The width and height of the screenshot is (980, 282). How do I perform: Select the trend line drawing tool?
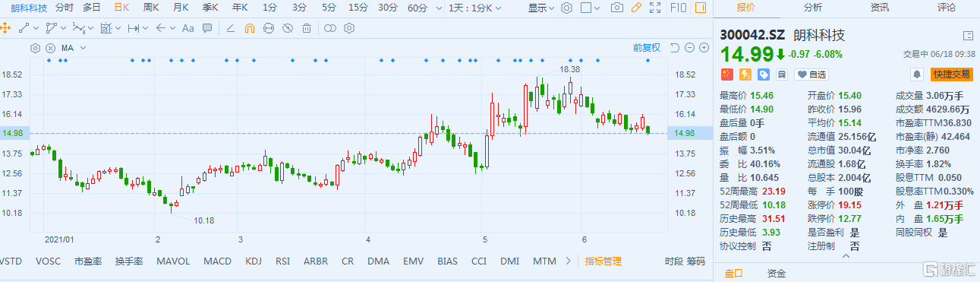point(24,28)
